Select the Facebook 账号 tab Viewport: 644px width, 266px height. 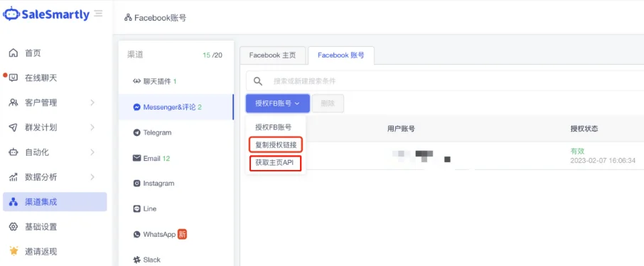click(x=341, y=55)
